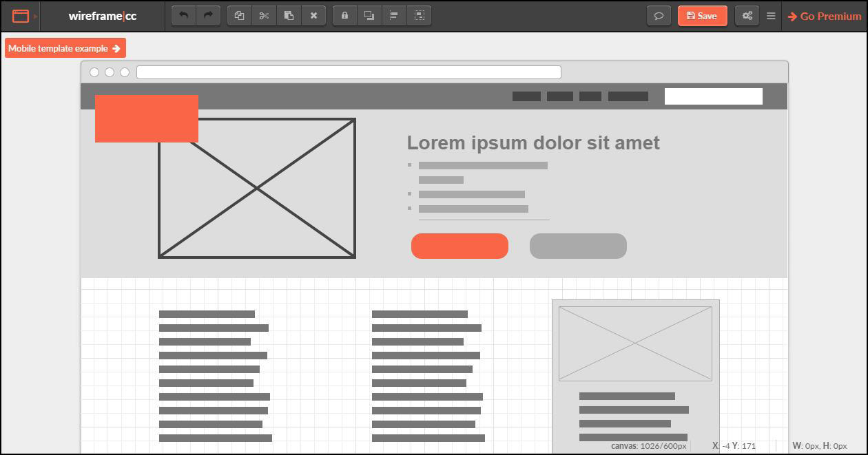Click the mock browser address bar
Screen dimensions: 868x455
(x=349, y=72)
